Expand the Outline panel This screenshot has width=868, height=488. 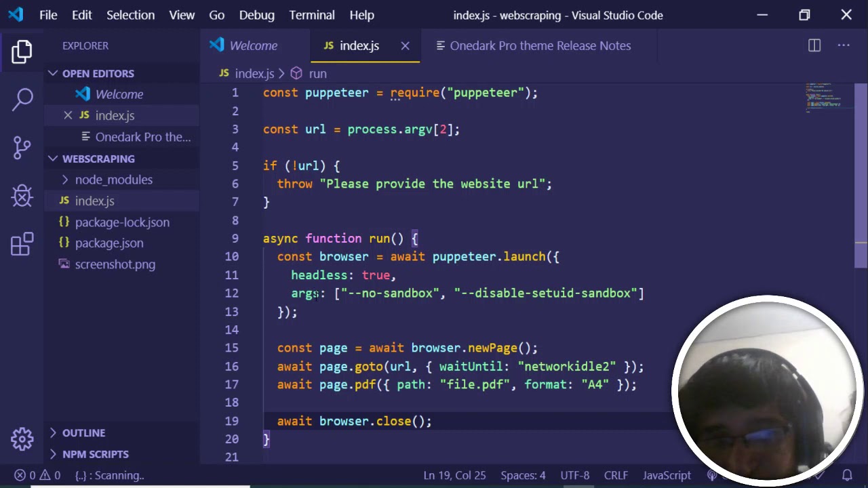[83, 432]
